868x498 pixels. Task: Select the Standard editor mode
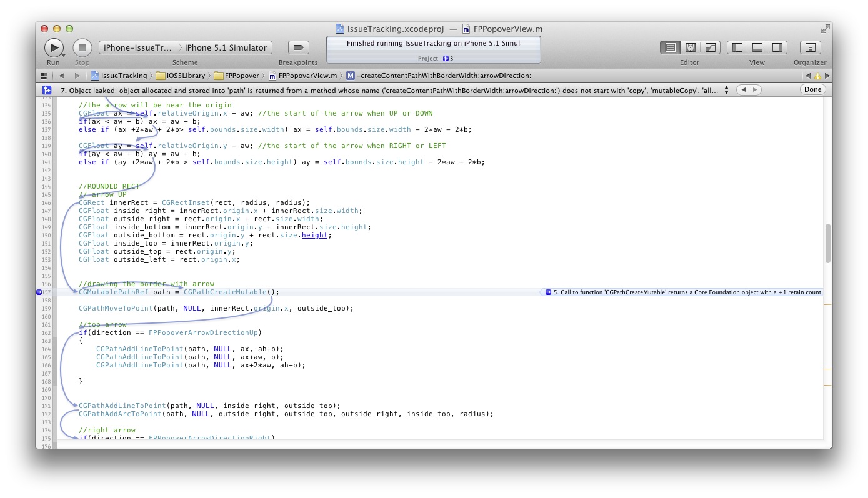pyautogui.click(x=671, y=47)
